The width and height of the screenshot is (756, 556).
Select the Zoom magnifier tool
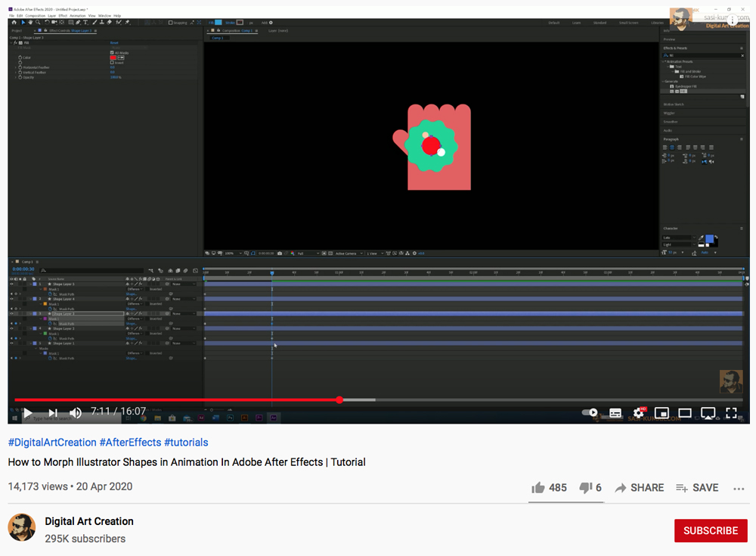38,23
